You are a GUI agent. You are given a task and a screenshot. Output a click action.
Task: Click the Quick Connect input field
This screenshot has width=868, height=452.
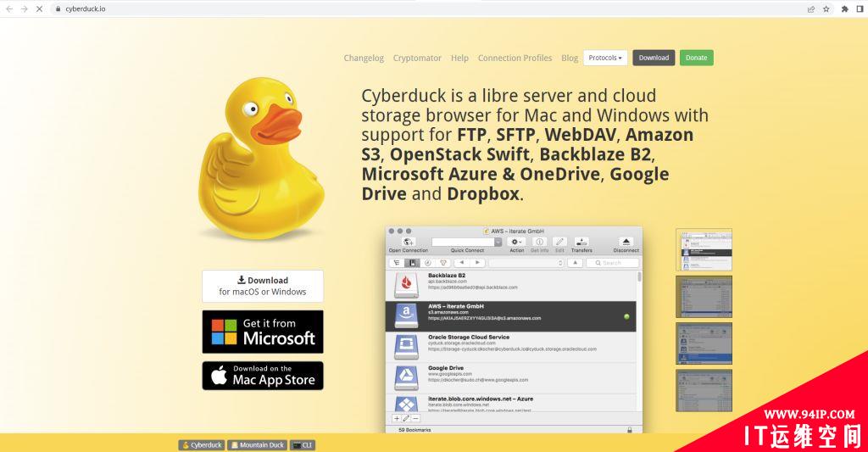coord(463,242)
